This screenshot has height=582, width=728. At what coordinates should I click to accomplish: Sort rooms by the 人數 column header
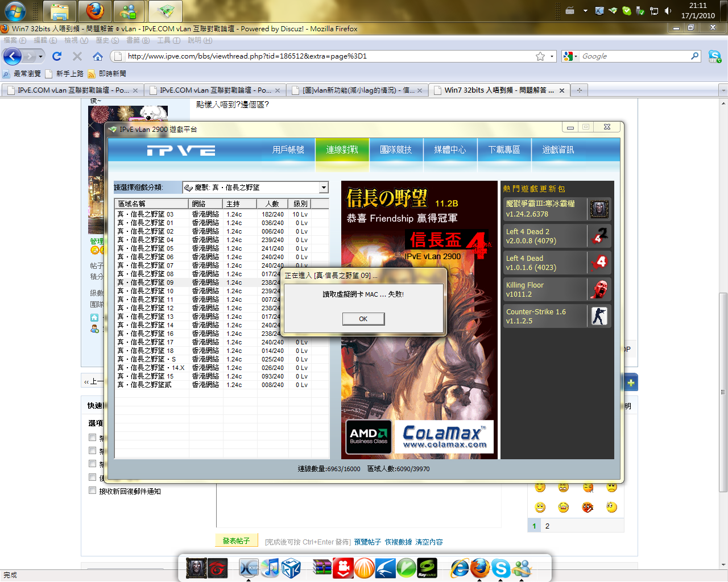click(x=272, y=203)
